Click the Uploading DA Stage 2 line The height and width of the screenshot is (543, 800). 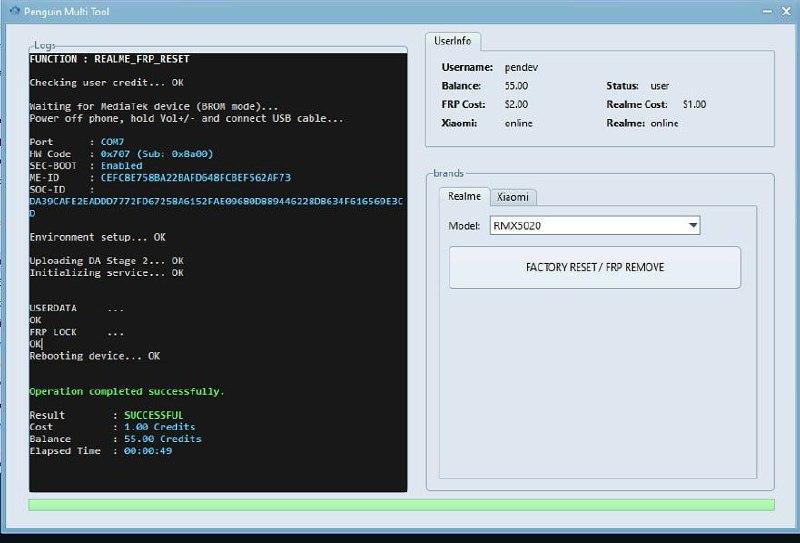[x=106, y=261]
